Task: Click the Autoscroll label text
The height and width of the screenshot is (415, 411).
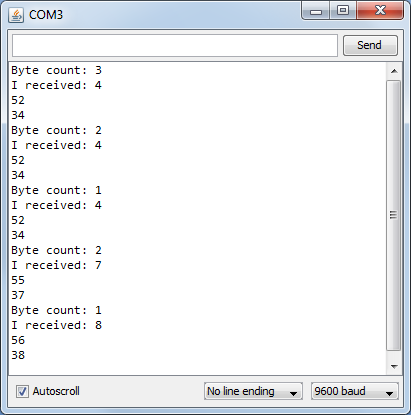Action: tap(56, 391)
